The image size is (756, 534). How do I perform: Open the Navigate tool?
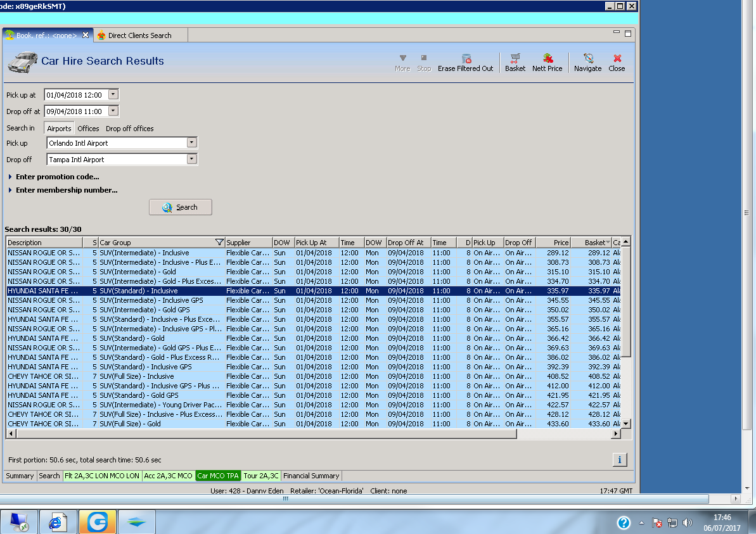(587, 63)
